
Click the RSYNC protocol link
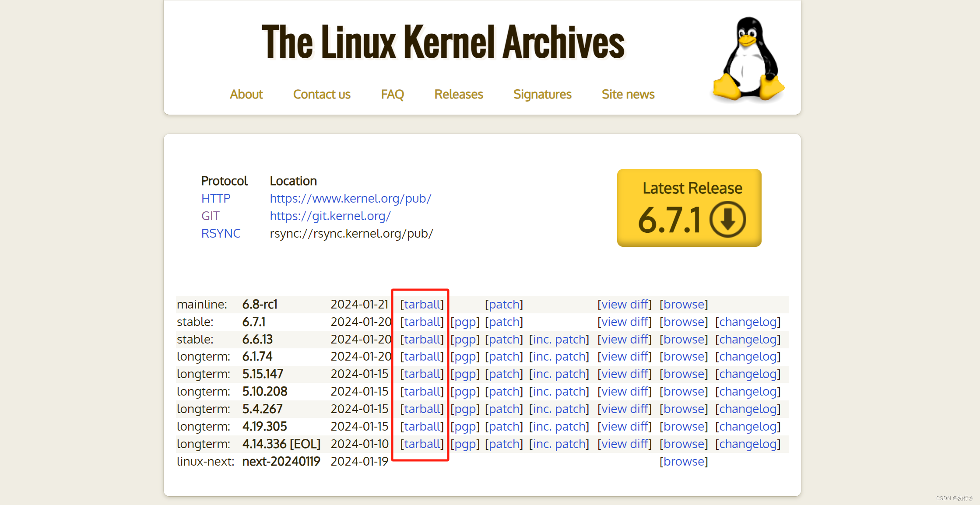coord(221,234)
